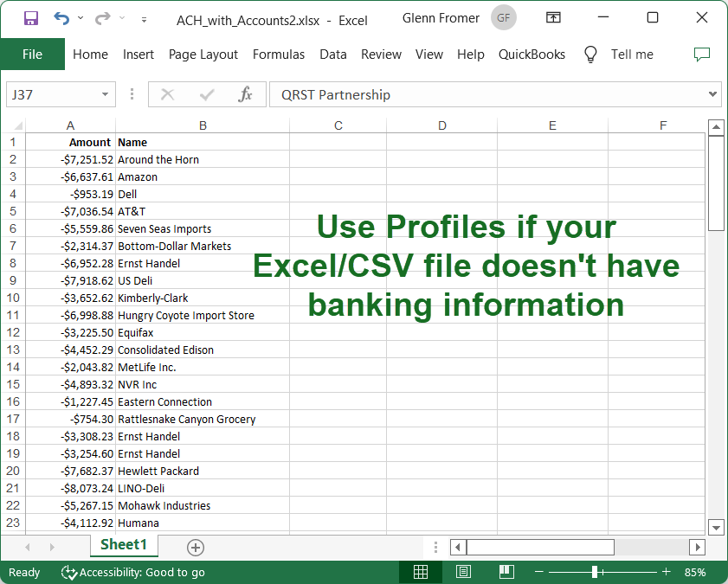
Task: Add a new sheet with plus icon
Action: coord(196,547)
